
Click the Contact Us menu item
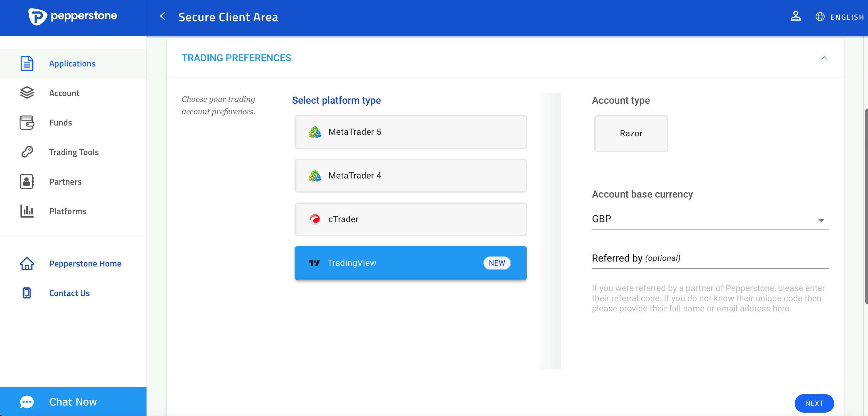coord(69,293)
